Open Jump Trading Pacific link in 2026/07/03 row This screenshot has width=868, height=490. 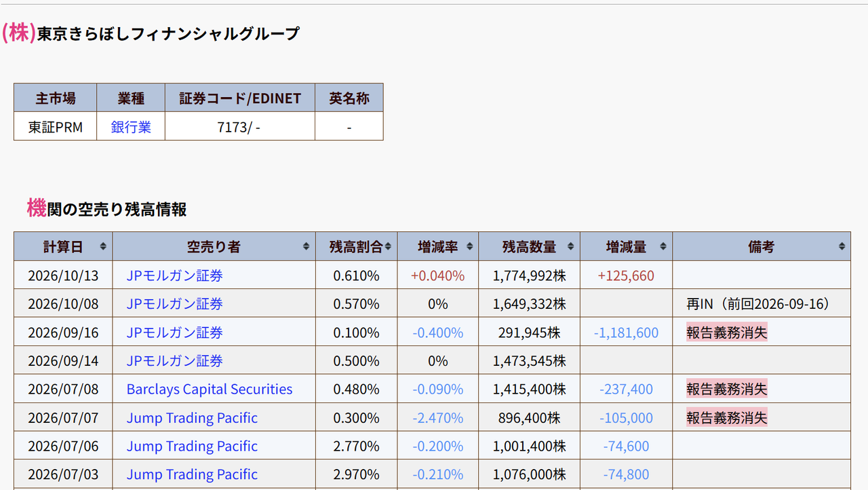(x=192, y=475)
